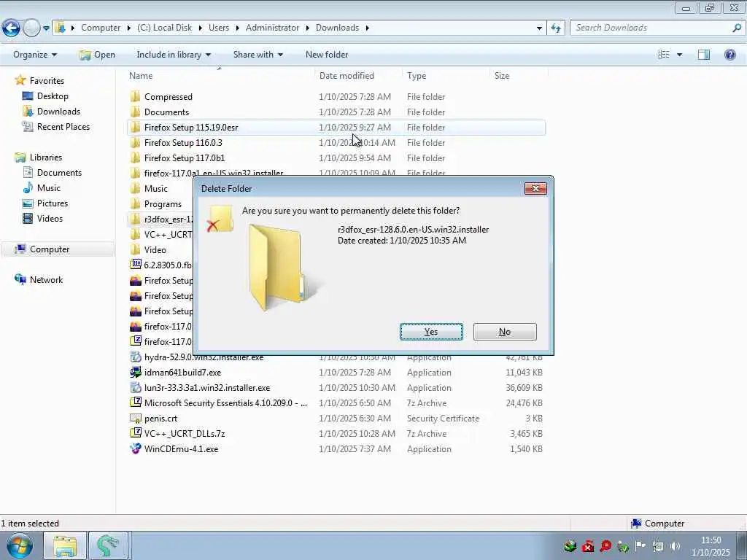
Task: Select Administrator in the breadcrumb
Action: (273, 28)
